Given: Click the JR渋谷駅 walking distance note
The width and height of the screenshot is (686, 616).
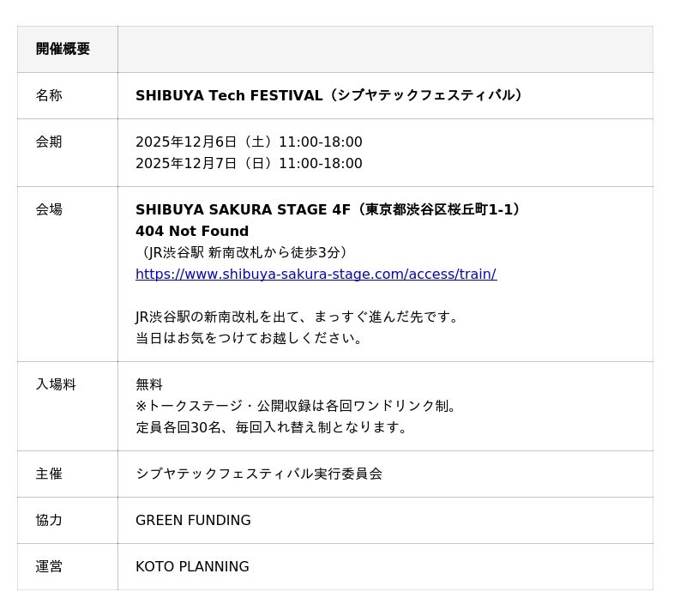Looking at the screenshot, I should (244, 252).
